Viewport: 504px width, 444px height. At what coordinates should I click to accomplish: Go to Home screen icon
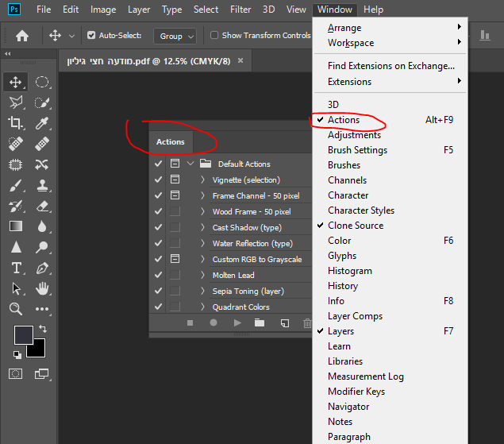point(22,36)
